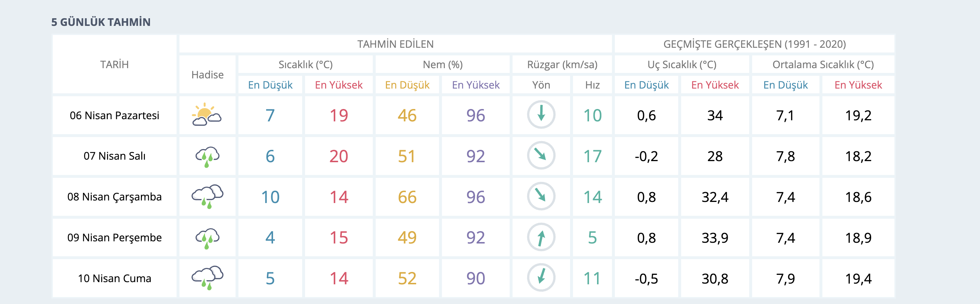
Task: Click the rain cloud icon for 07 Nisan Salı
Action: click(x=208, y=156)
